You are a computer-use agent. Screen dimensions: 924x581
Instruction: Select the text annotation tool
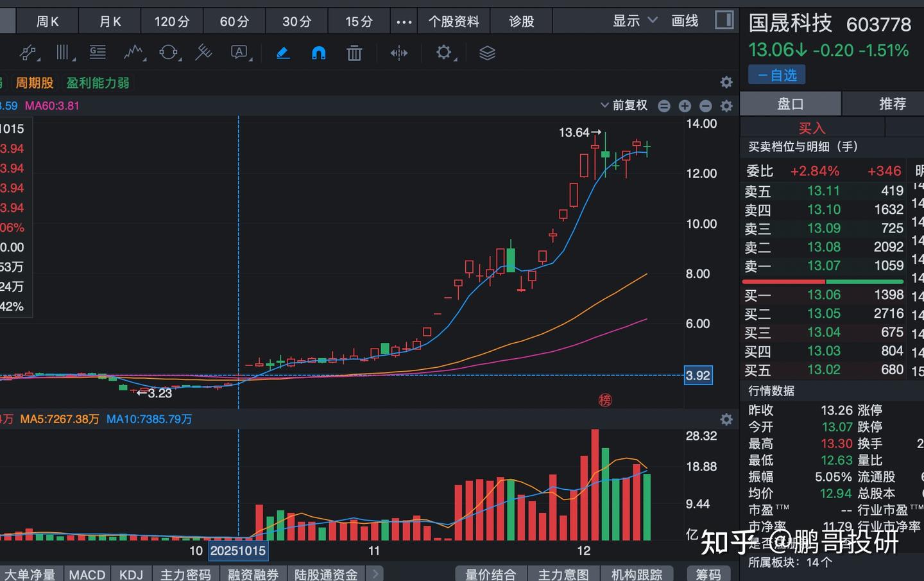pos(239,53)
